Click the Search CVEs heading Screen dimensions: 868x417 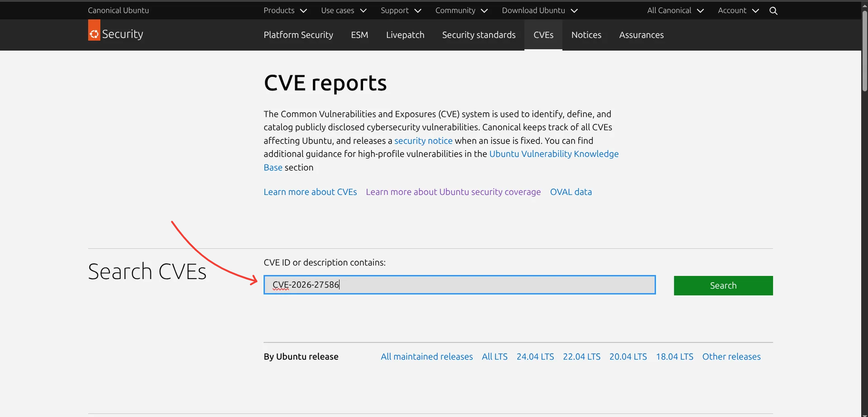pos(147,271)
